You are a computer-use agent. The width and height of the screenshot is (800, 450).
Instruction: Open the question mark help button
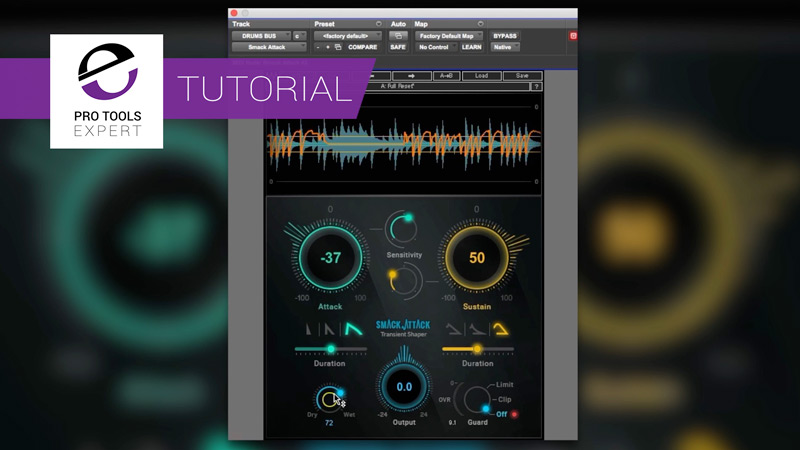coord(536,87)
